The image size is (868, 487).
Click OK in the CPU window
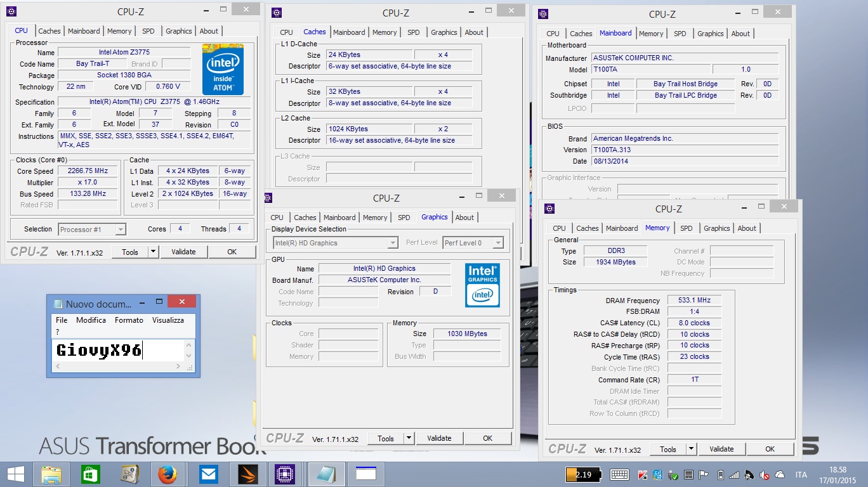point(232,252)
